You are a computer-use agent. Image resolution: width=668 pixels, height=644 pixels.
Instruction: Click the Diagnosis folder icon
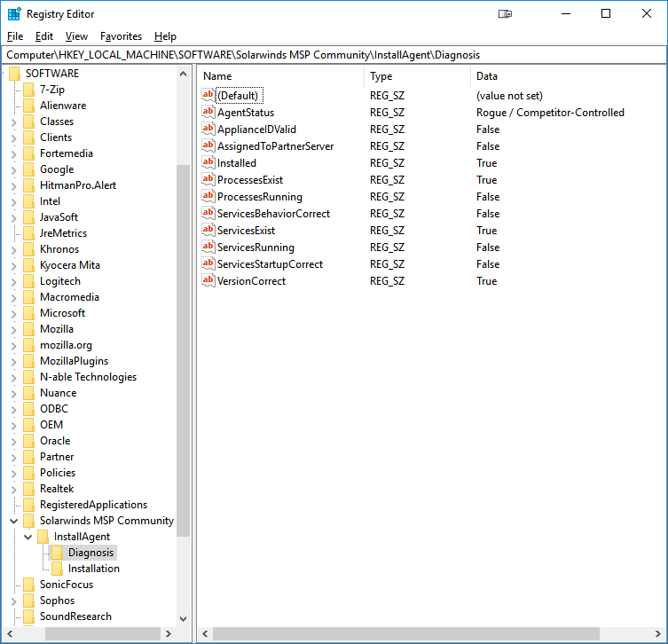pos(57,553)
